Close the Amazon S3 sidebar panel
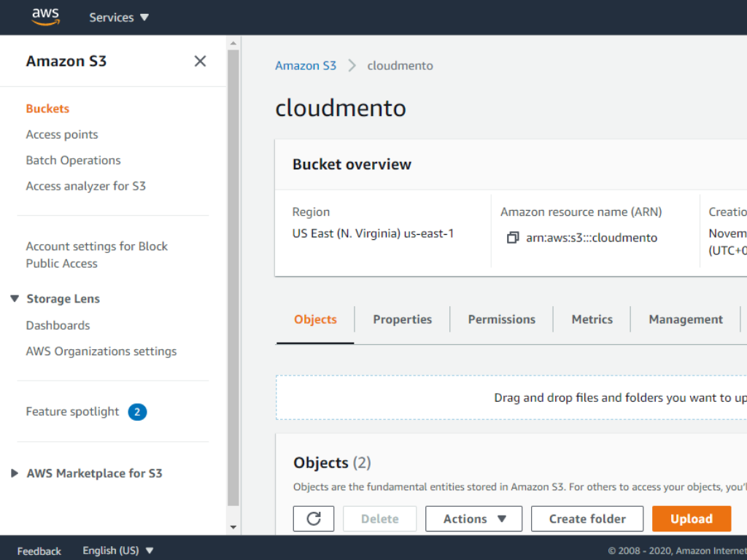The width and height of the screenshot is (747, 560). [x=200, y=61]
